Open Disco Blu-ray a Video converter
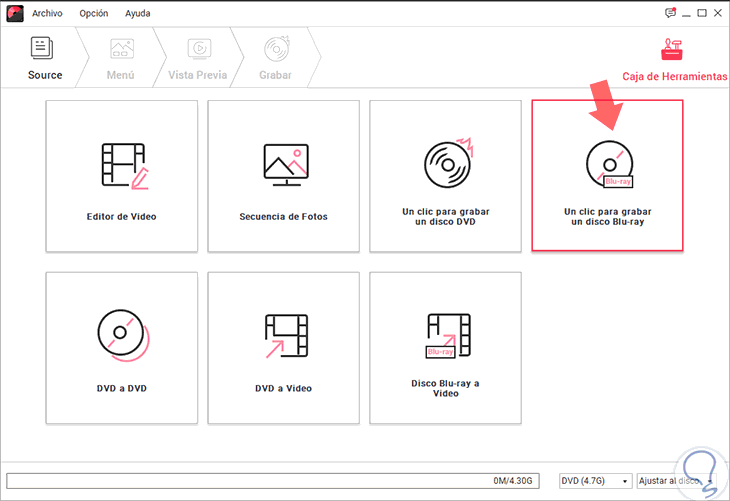The width and height of the screenshot is (730, 501). [x=446, y=348]
